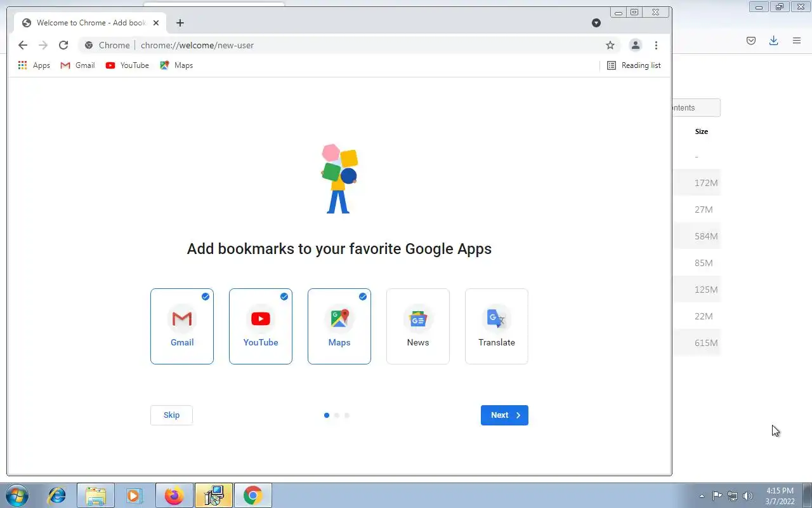This screenshot has width=812, height=508.
Task: Deselect the YouTube app card
Action: pyautogui.click(x=261, y=326)
